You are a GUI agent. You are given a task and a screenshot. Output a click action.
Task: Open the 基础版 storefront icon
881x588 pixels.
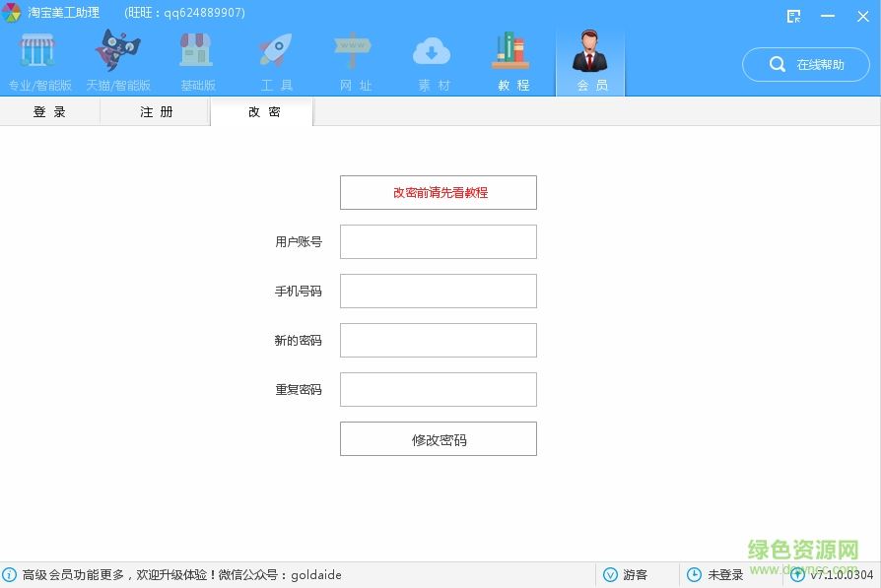coord(197,49)
